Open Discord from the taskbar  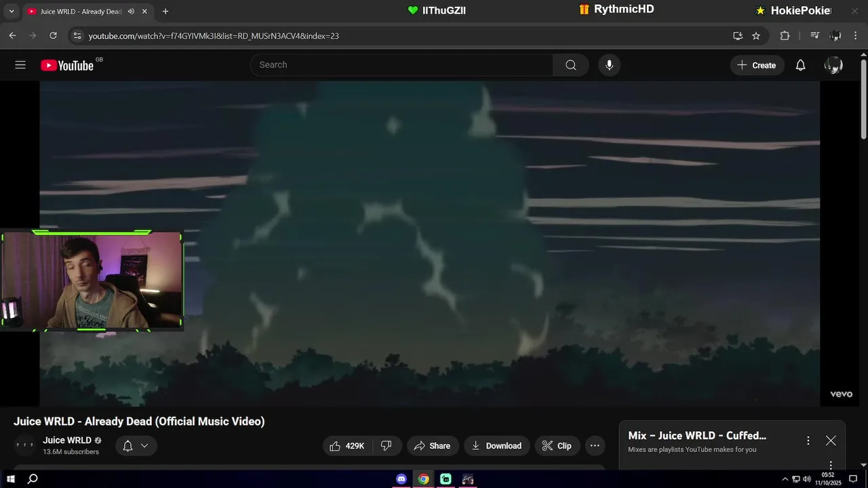coord(401,479)
